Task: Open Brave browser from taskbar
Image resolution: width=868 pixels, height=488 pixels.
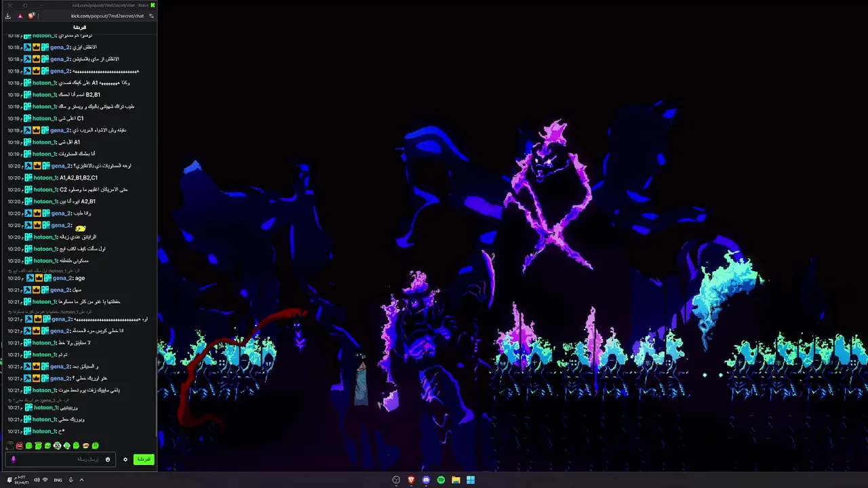Action: [x=411, y=480]
